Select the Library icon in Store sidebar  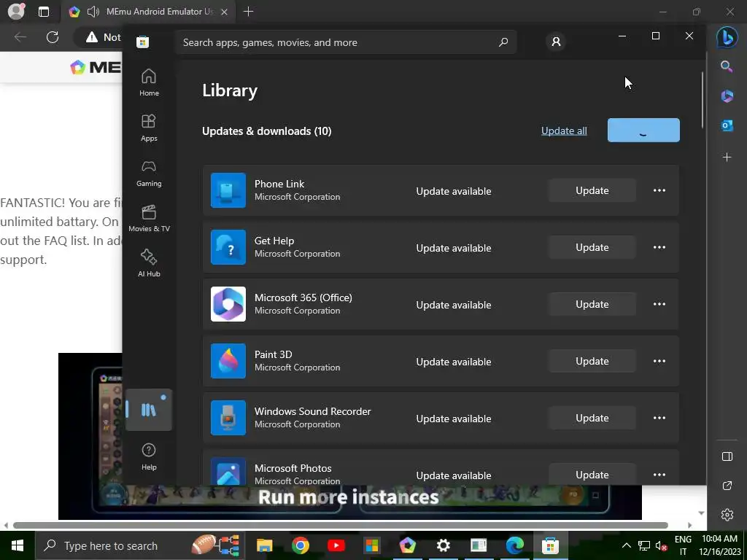[x=149, y=410]
